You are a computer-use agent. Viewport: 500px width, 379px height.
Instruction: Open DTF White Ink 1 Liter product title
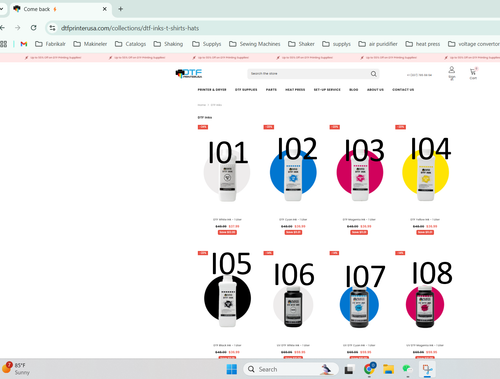[227, 220]
